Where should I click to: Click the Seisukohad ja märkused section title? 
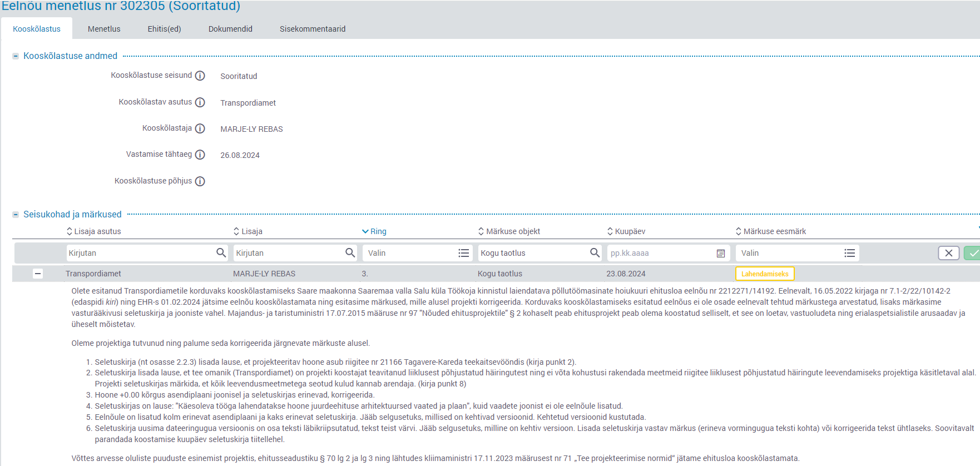click(72, 215)
